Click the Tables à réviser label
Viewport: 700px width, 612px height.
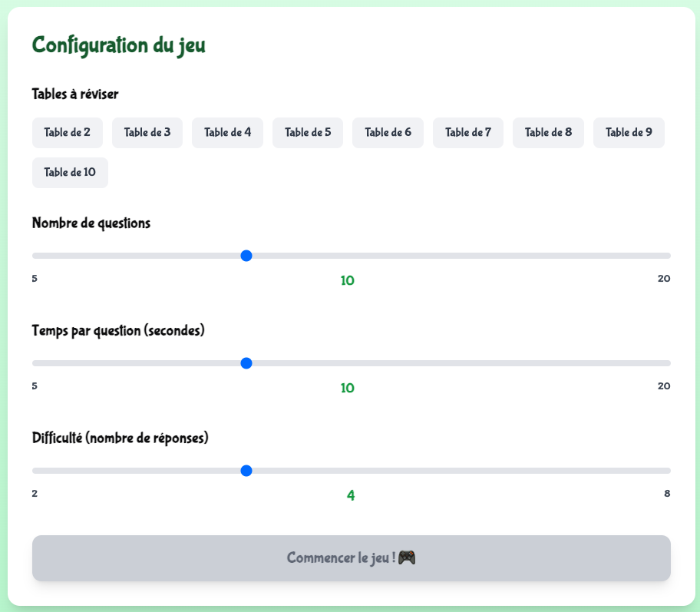coord(75,94)
